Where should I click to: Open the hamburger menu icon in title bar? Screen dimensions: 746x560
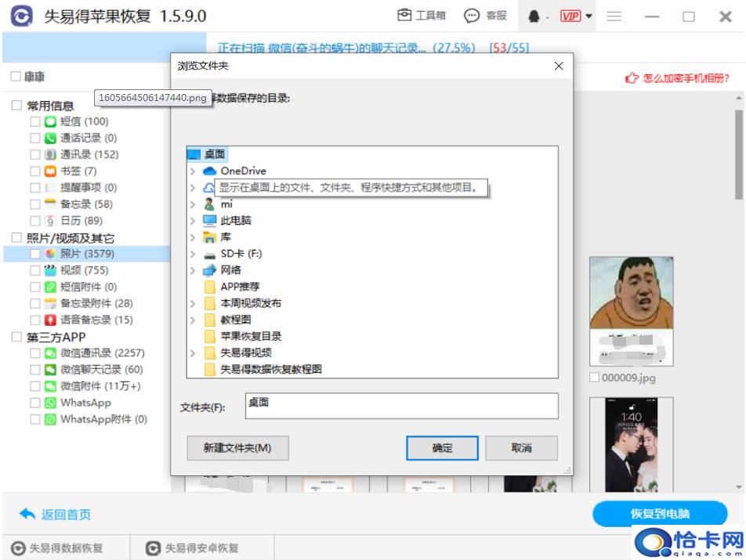pyautogui.click(x=614, y=16)
